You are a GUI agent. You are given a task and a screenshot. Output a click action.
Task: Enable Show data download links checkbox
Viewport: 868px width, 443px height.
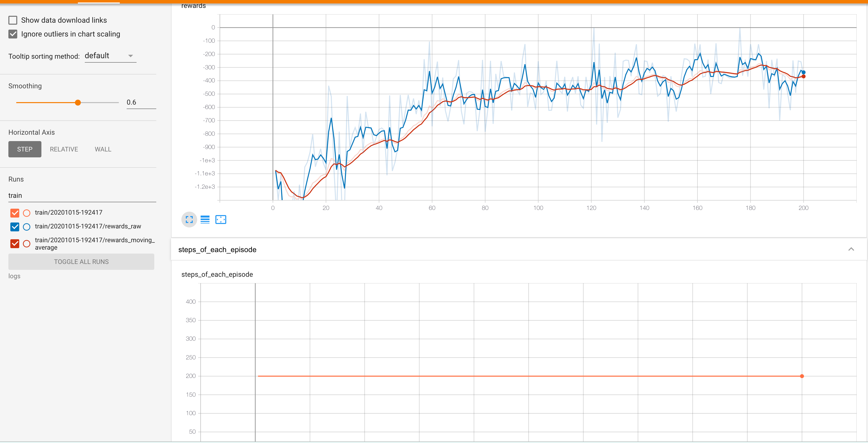pyautogui.click(x=13, y=20)
